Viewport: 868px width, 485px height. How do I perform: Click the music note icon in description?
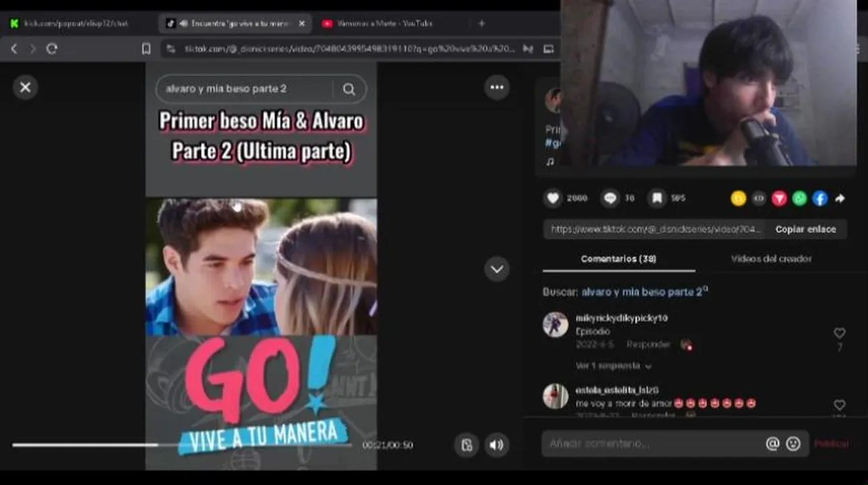pyautogui.click(x=550, y=162)
